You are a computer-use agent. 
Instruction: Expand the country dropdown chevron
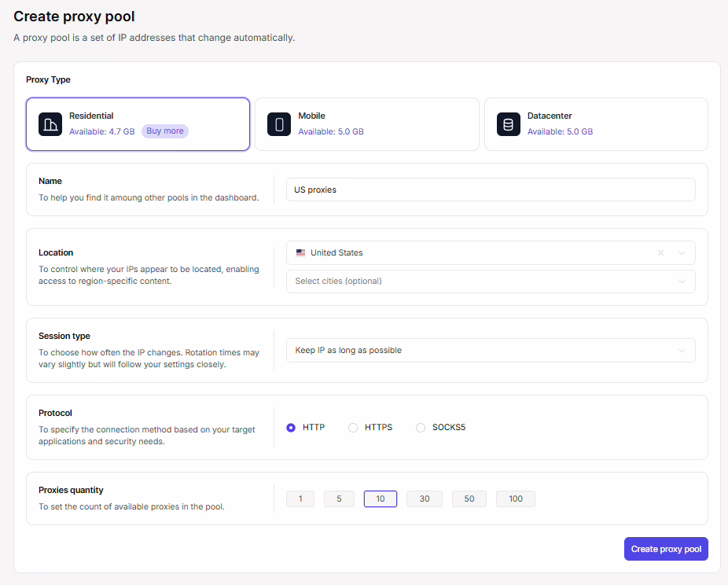tap(682, 253)
